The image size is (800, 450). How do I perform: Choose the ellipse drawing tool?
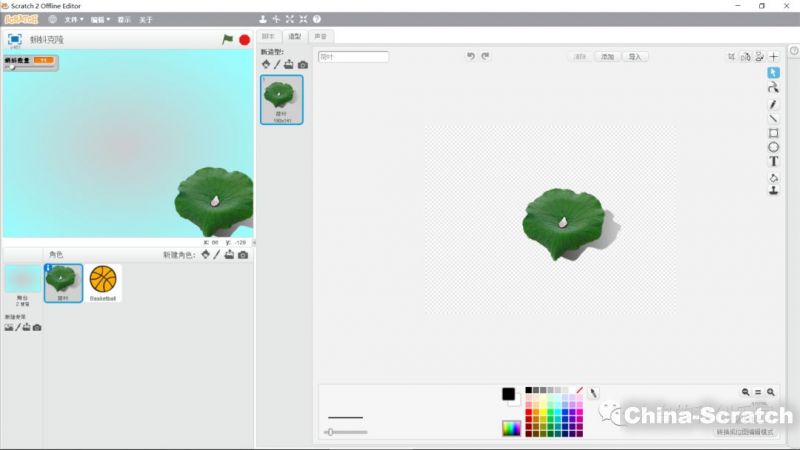point(773,147)
